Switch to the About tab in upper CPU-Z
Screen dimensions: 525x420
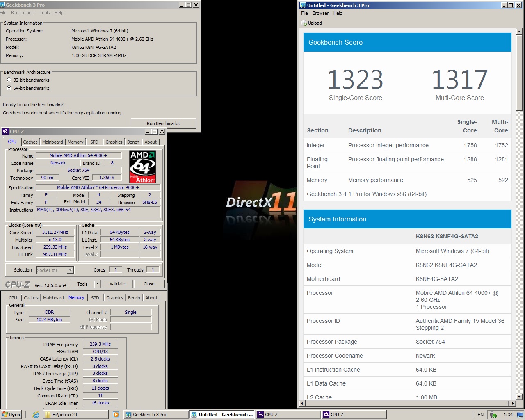pyautogui.click(x=151, y=142)
